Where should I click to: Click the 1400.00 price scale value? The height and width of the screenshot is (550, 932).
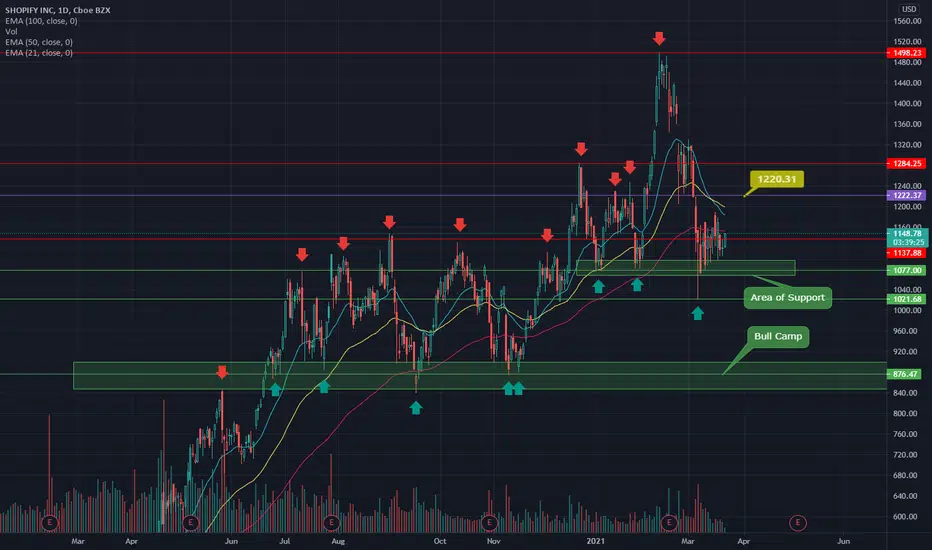click(907, 103)
